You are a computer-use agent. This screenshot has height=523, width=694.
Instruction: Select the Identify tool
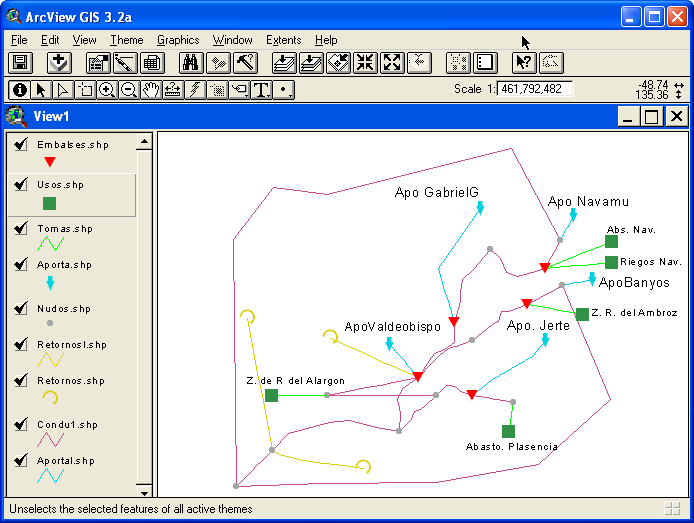(x=19, y=90)
